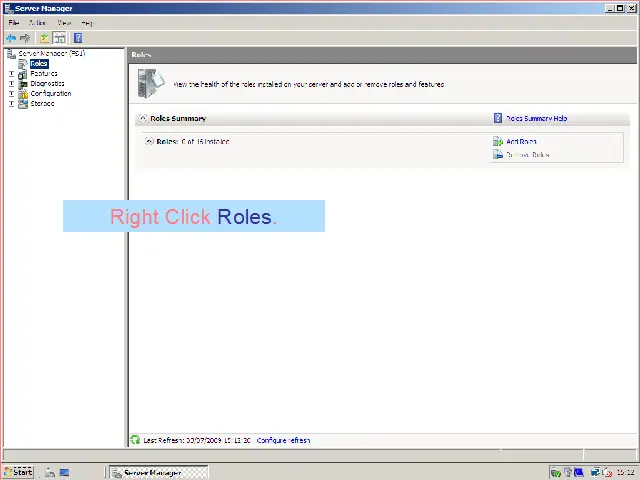The image size is (640, 480).
Task: Open the File menu
Action: (x=13, y=23)
